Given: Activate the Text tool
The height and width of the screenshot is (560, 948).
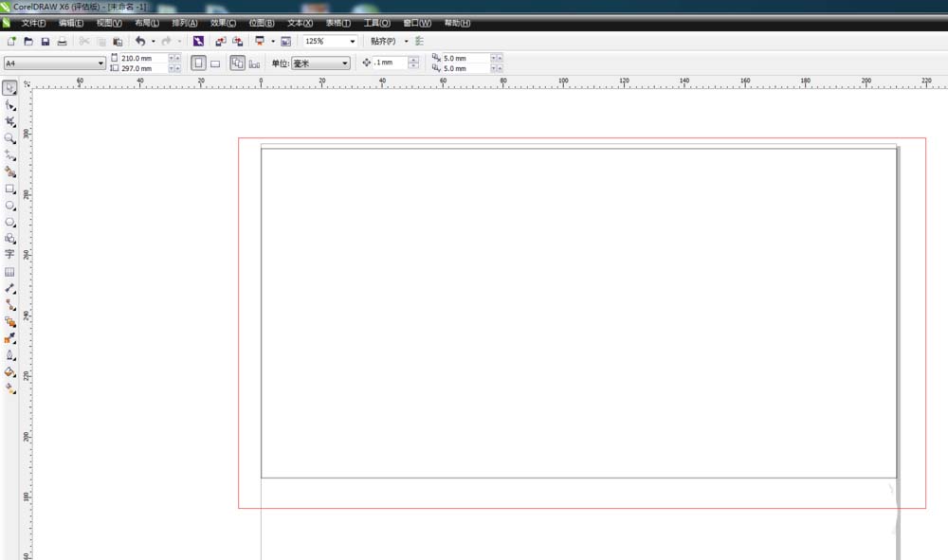Looking at the screenshot, I should 9,255.
